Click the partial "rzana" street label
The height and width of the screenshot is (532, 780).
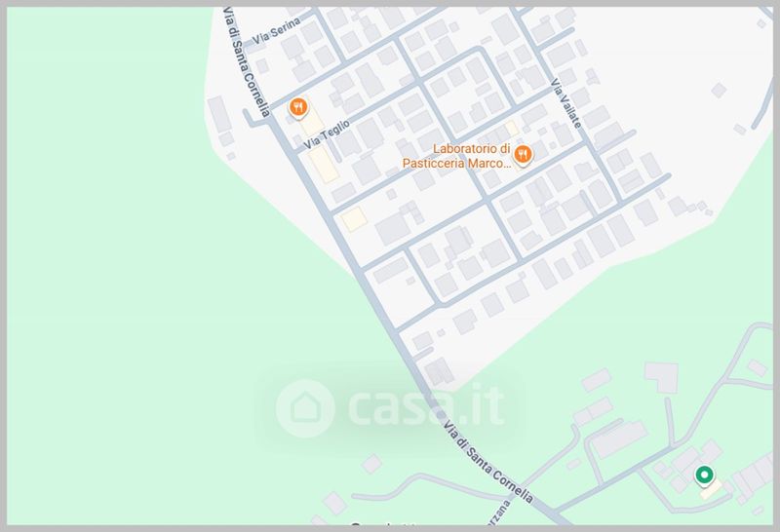(x=502, y=513)
